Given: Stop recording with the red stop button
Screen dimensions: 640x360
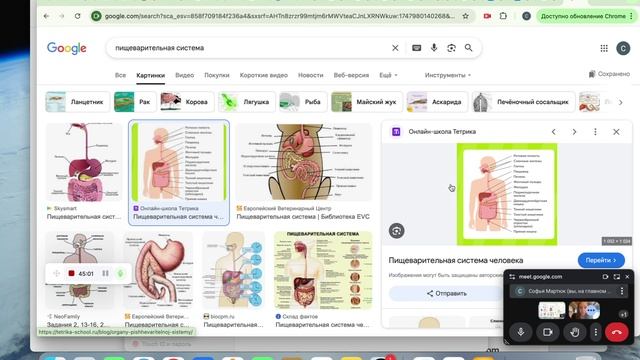Looking at the screenshot, I should 71,273.
